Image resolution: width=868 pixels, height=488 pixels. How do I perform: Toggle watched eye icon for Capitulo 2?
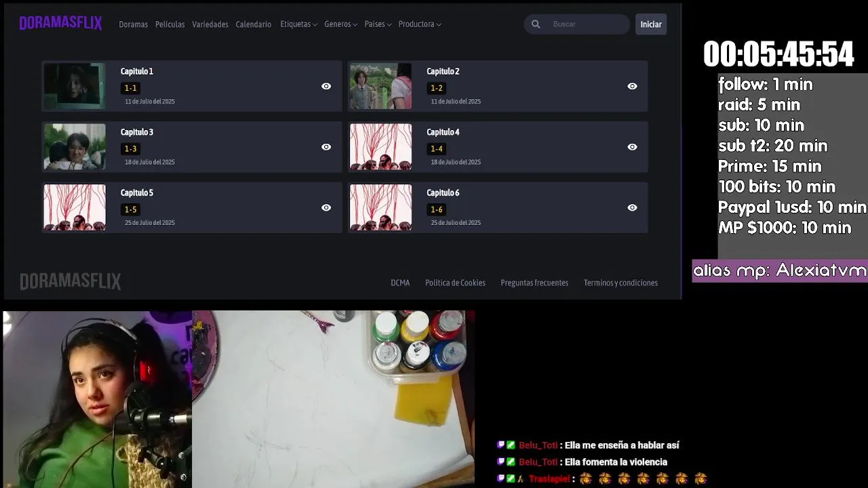coord(632,86)
